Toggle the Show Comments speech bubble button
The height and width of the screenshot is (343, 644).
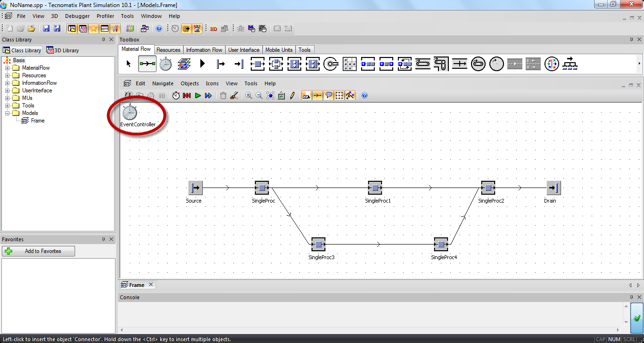pyautogui.click(x=328, y=96)
